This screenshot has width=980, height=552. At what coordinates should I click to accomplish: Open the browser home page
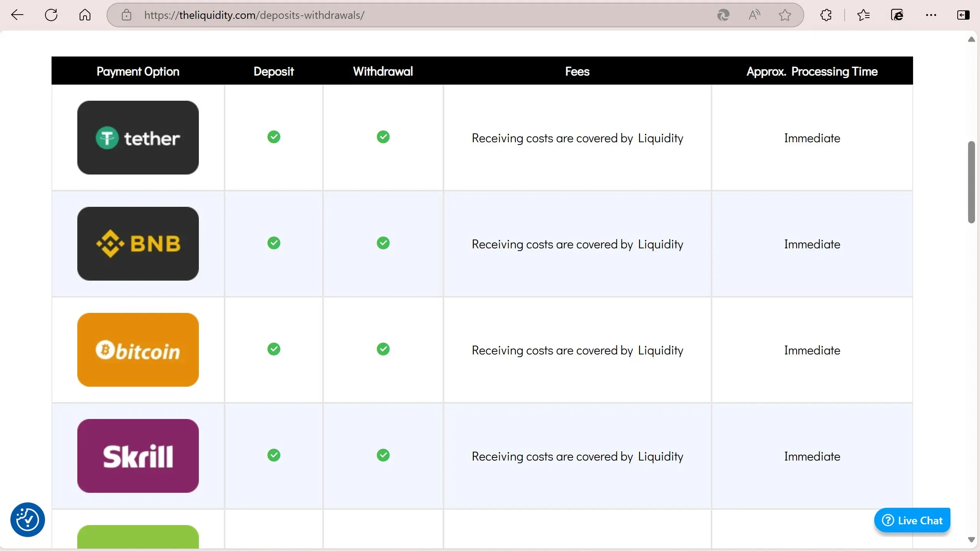point(85,15)
